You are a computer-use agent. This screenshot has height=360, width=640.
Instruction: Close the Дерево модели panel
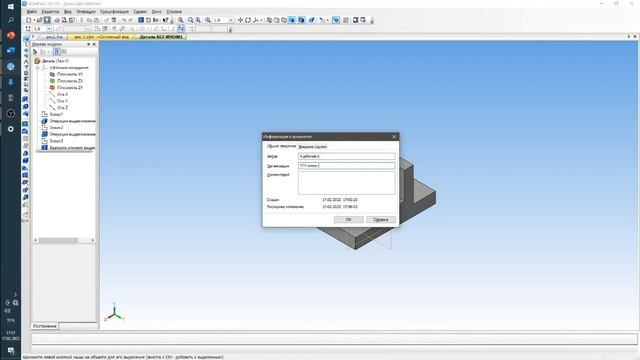94,44
